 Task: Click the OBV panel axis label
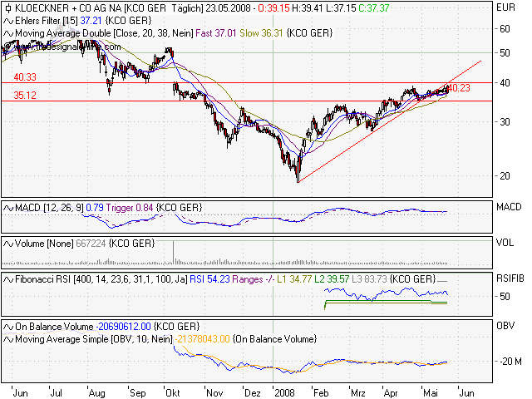[505, 327]
